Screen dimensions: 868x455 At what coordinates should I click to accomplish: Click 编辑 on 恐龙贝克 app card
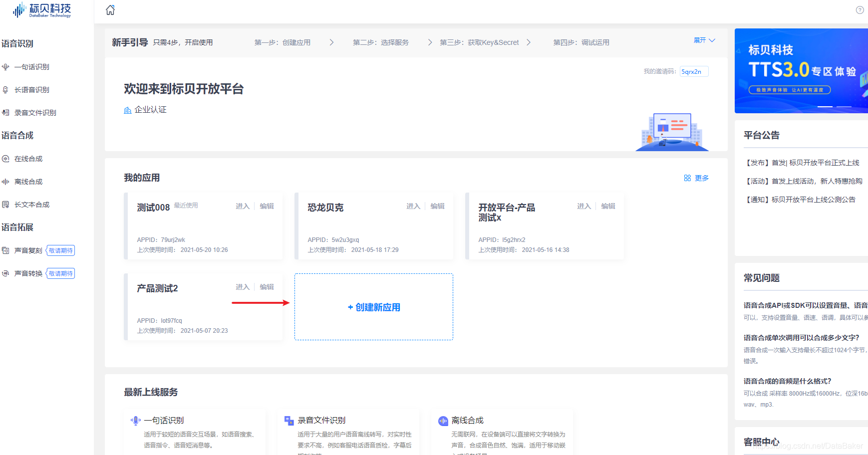[x=437, y=206]
